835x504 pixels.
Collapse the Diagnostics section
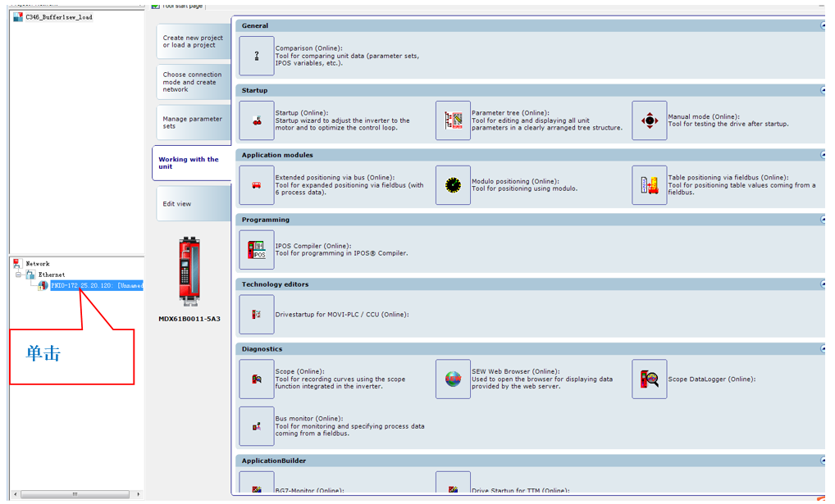pyautogui.click(x=823, y=349)
